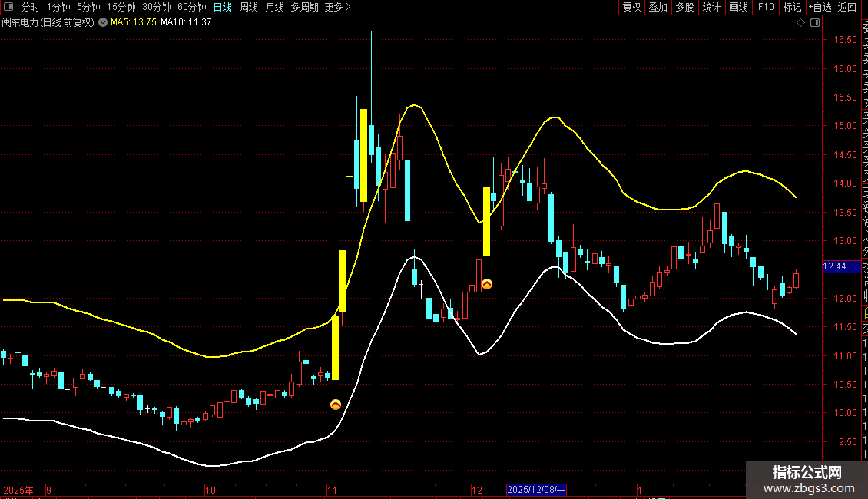Add stock via +自选 button

tap(820, 7)
